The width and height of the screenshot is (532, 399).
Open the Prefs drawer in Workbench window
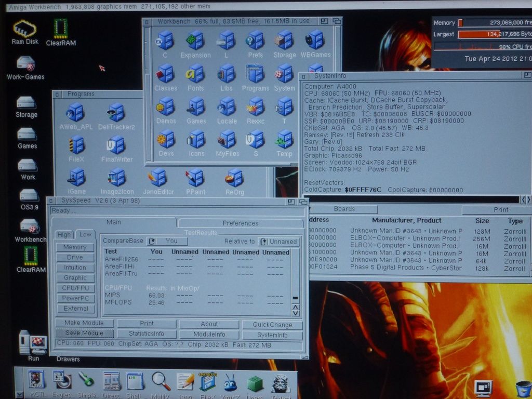(255, 42)
